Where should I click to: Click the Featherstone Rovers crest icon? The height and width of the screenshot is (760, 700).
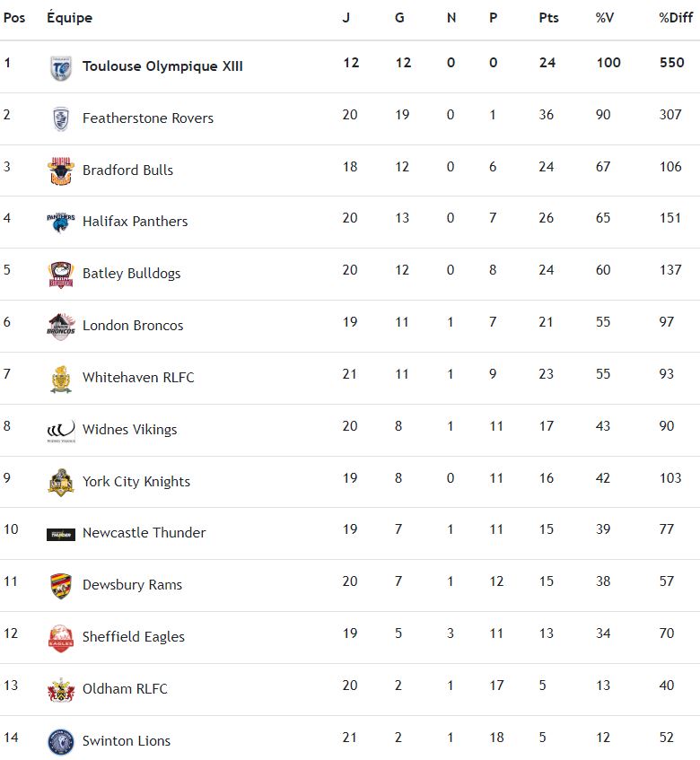point(61,118)
